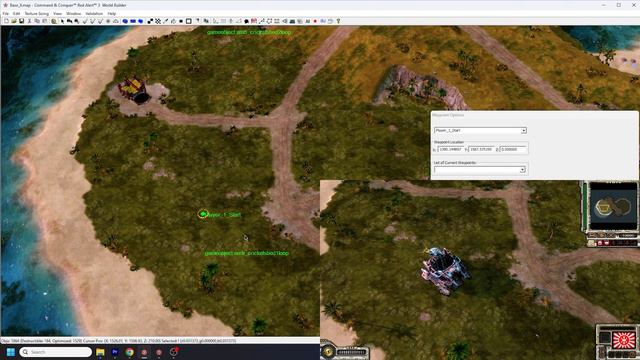The image size is (640, 360).
Task: Select the Player_1_Start waypoint marker on map
Action: (x=203, y=214)
